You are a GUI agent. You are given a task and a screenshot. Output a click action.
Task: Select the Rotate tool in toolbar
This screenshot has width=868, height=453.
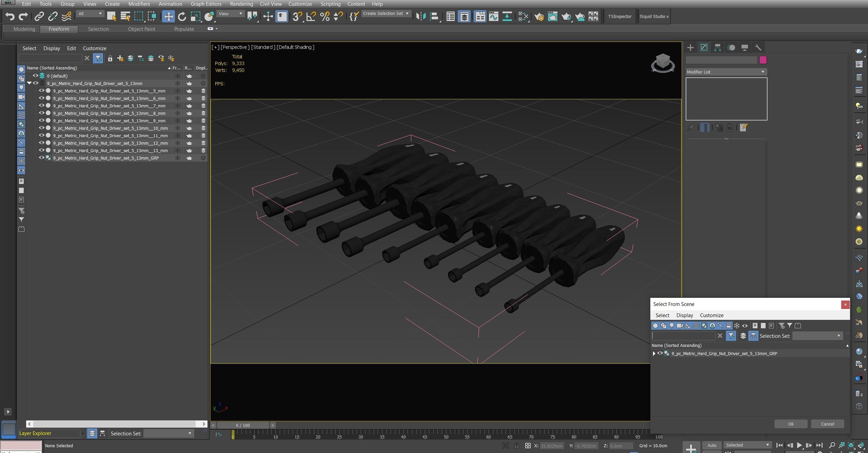[x=182, y=16]
